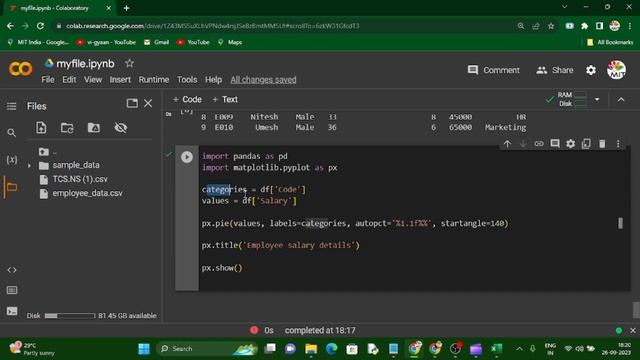
Task: Open the terminal sidebar icon
Action: pyautogui.click(x=12, y=311)
